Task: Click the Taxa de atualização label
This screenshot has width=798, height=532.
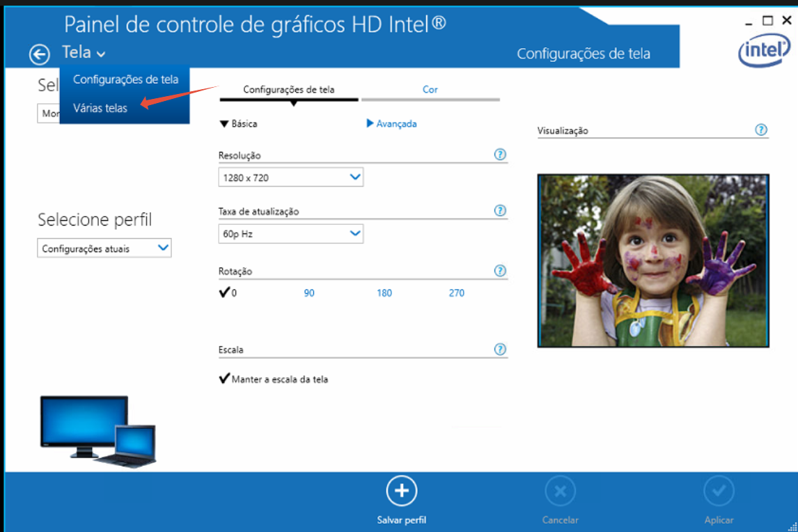Action: coord(258,211)
